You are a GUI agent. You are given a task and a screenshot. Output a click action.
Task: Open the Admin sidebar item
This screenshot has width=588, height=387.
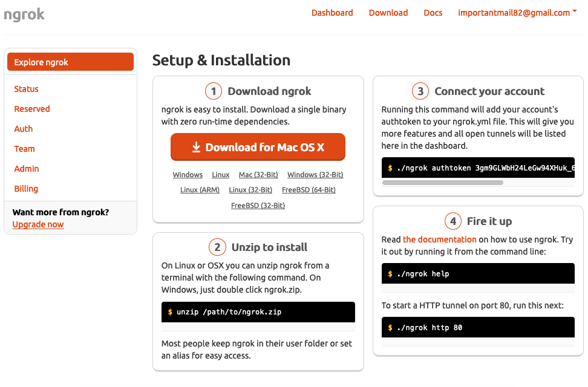point(26,168)
